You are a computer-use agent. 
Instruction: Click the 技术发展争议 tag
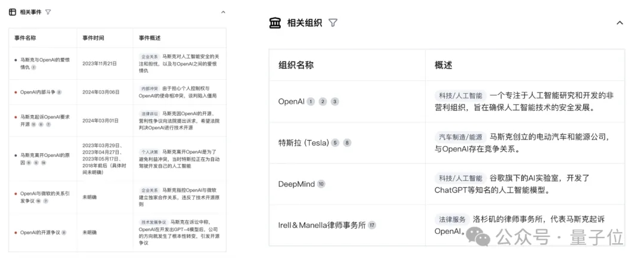(x=154, y=222)
